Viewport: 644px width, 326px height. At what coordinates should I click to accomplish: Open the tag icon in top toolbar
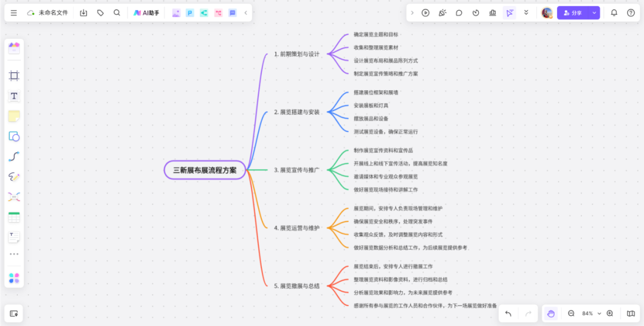[100, 13]
